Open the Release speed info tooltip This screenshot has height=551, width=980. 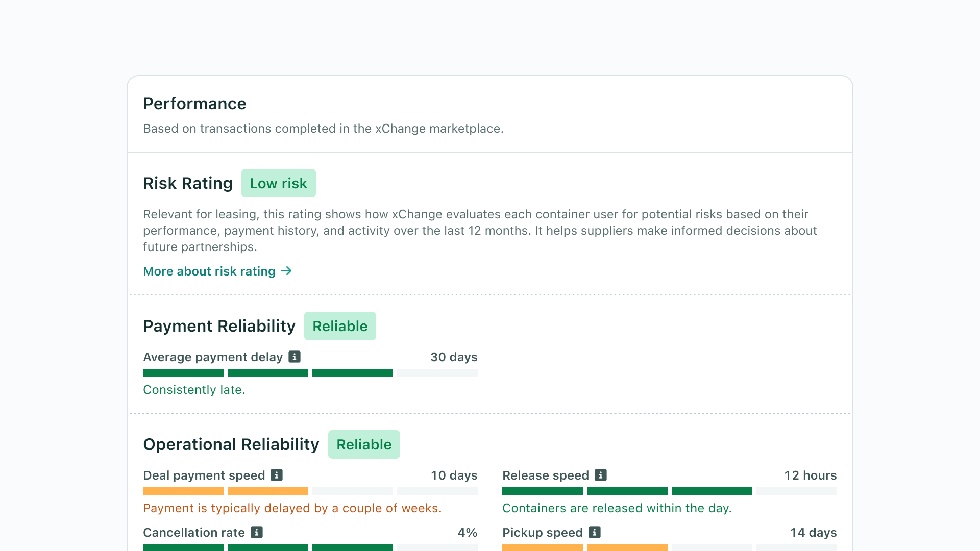tap(601, 475)
